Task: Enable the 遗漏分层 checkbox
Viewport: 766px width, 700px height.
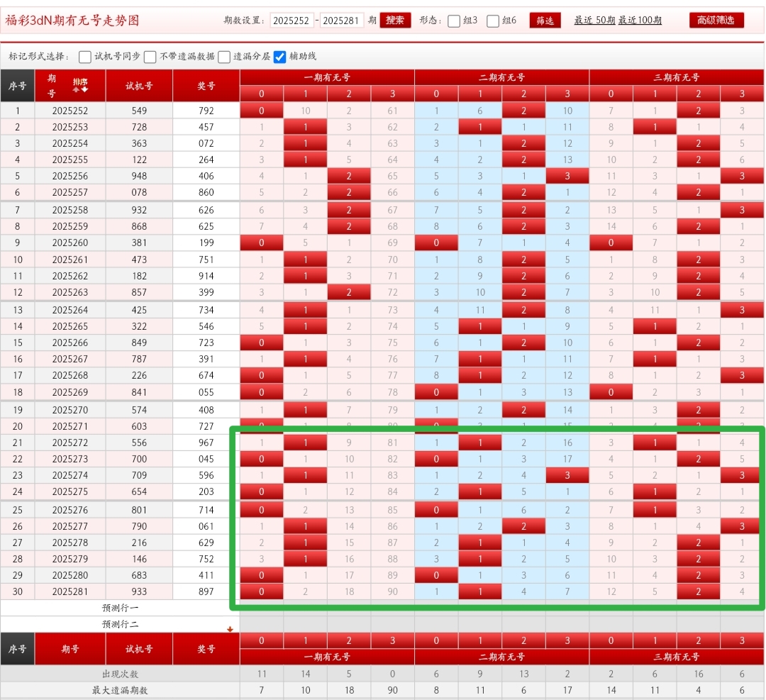Action: click(x=224, y=57)
